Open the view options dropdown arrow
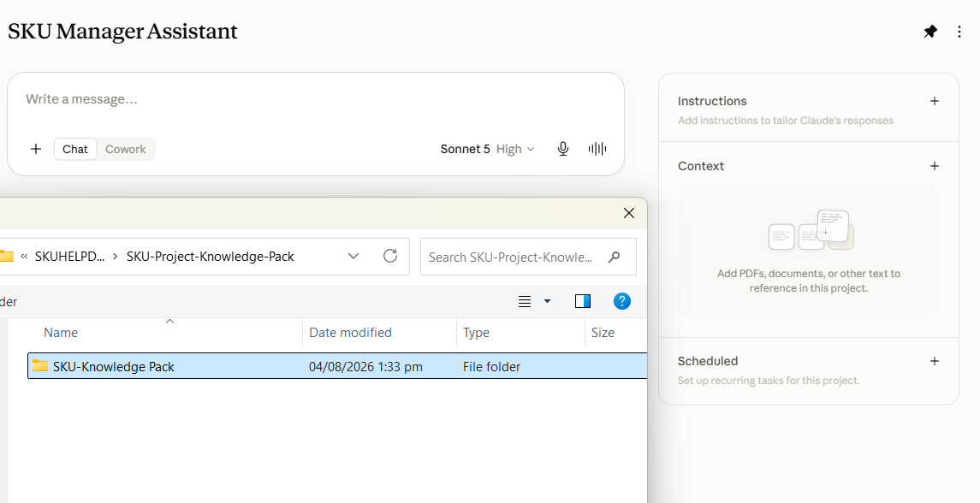Screen dimensions: 980x503 coord(548,301)
